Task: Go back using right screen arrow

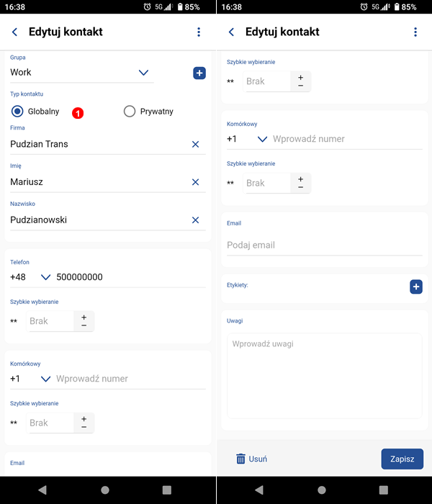Action: click(x=231, y=32)
